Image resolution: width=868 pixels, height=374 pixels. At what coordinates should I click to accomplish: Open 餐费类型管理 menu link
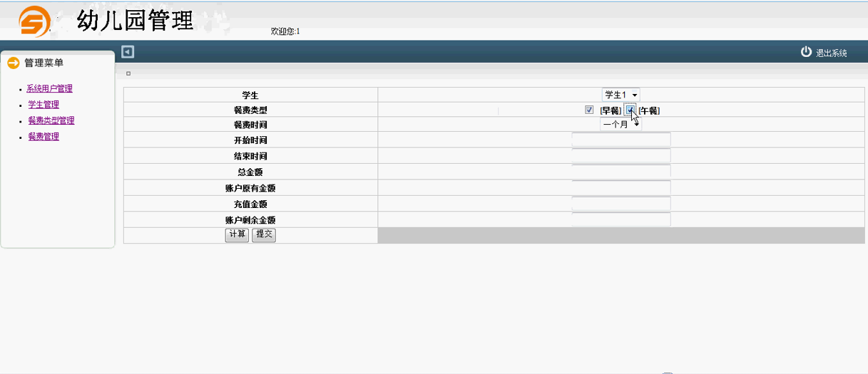click(x=51, y=120)
